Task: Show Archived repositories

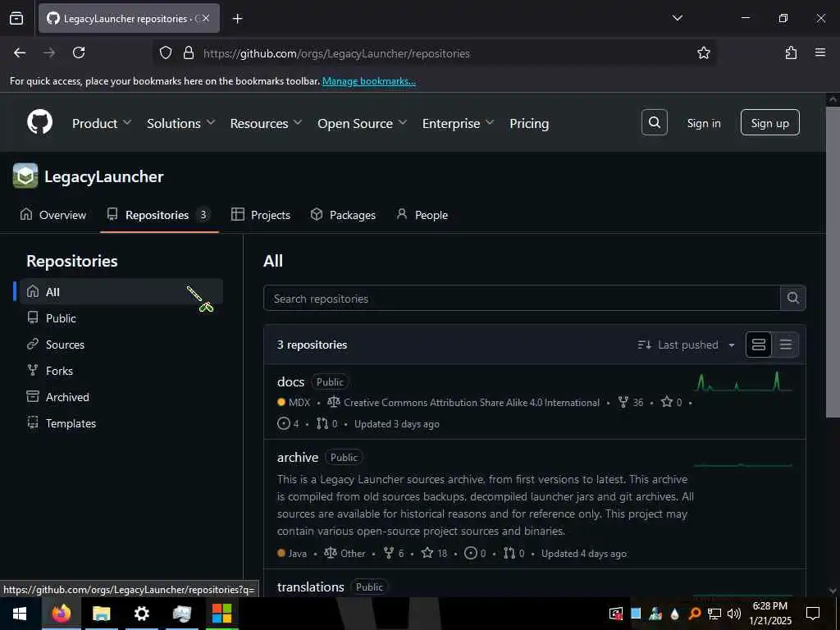Action: pyautogui.click(x=121, y=396)
